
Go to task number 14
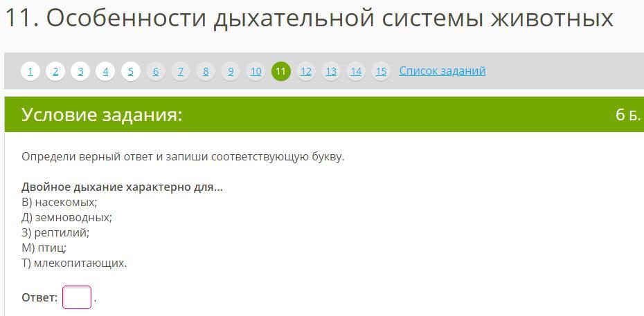point(356,72)
